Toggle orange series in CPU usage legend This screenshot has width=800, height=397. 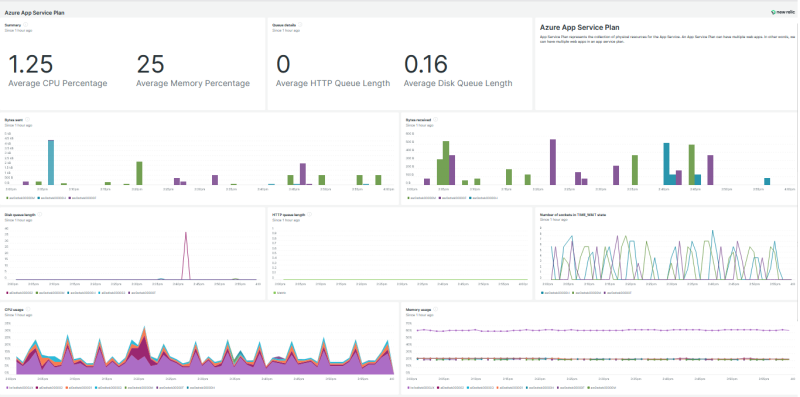click(80, 387)
